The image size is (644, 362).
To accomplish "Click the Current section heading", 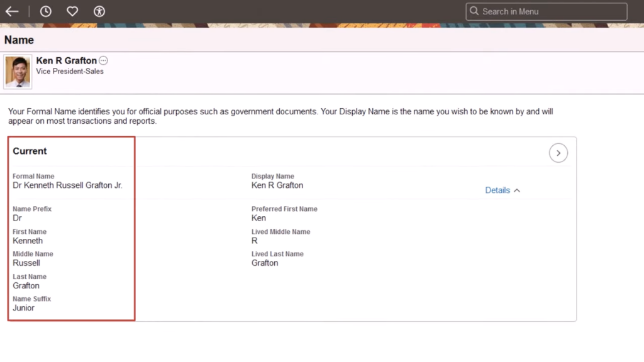I will coord(30,151).
